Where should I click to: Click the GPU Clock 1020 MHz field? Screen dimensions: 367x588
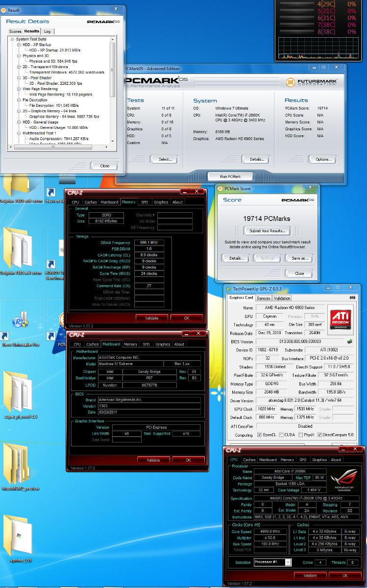[266, 408]
